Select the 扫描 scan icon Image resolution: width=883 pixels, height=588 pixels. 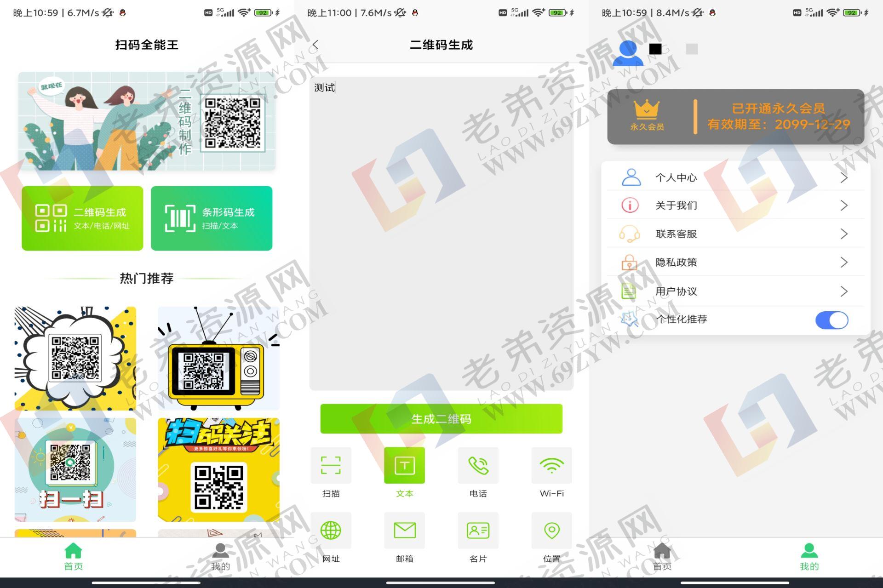click(331, 465)
